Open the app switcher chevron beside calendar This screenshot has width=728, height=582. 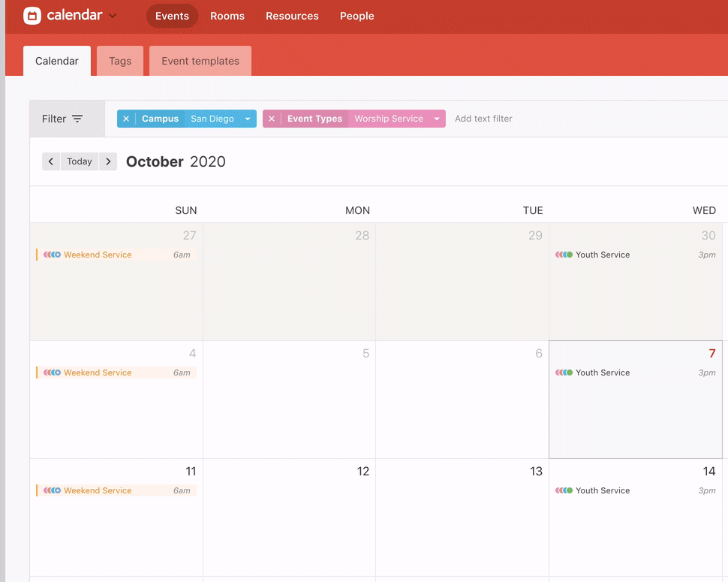click(x=113, y=16)
